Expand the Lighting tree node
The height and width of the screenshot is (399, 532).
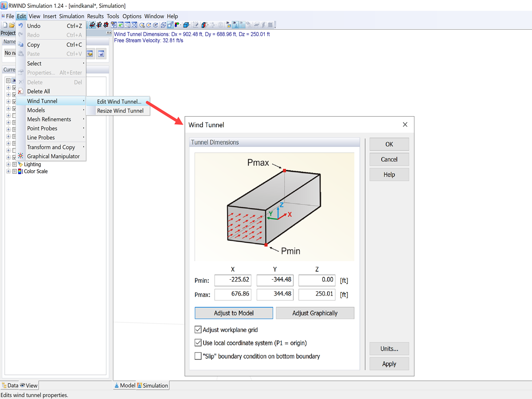[8, 164]
